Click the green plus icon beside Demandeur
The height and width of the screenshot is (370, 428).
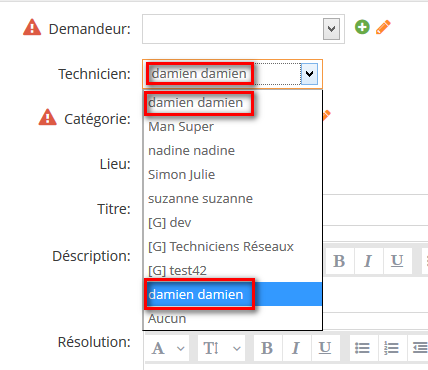coord(362,27)
